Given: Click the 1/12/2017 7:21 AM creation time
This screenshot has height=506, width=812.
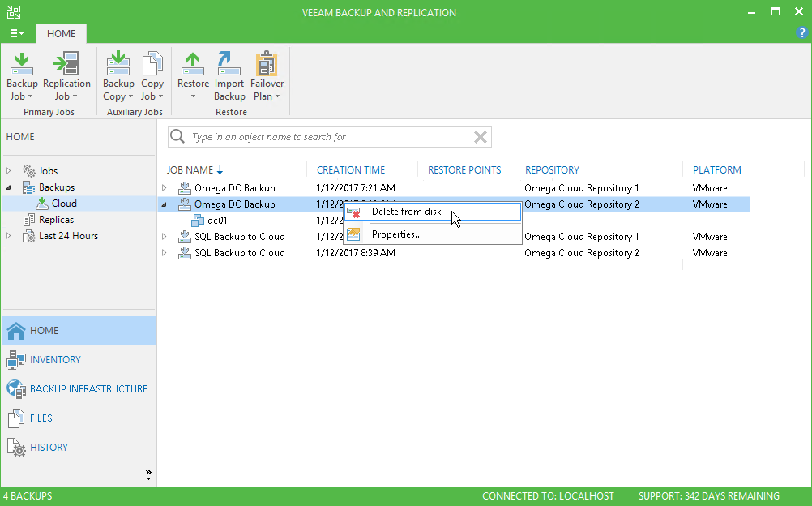Looking at the screenshot, I should point(356,187).
